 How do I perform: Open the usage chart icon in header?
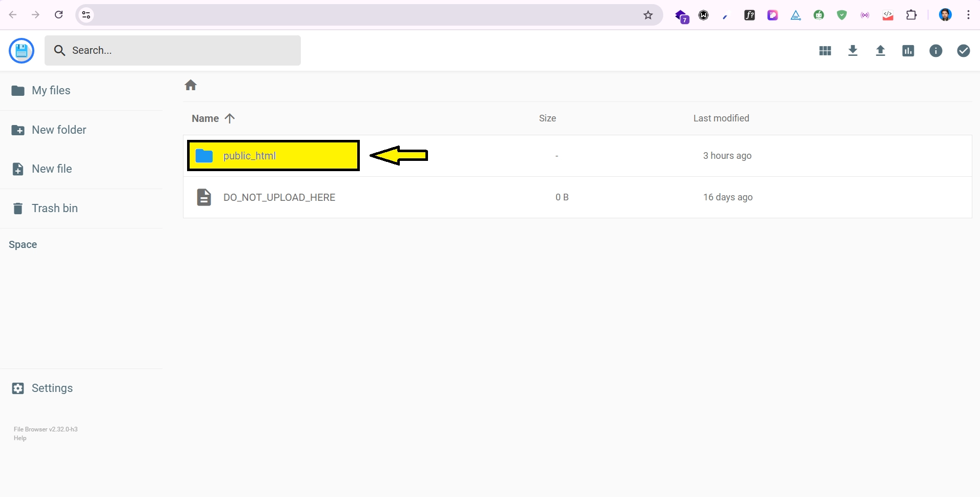(x=908, y=51)
